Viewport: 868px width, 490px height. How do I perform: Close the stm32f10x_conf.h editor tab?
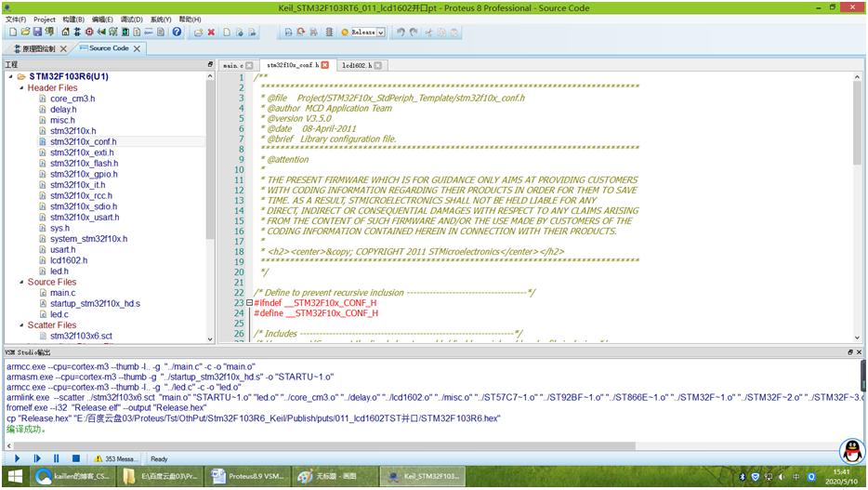325,65
